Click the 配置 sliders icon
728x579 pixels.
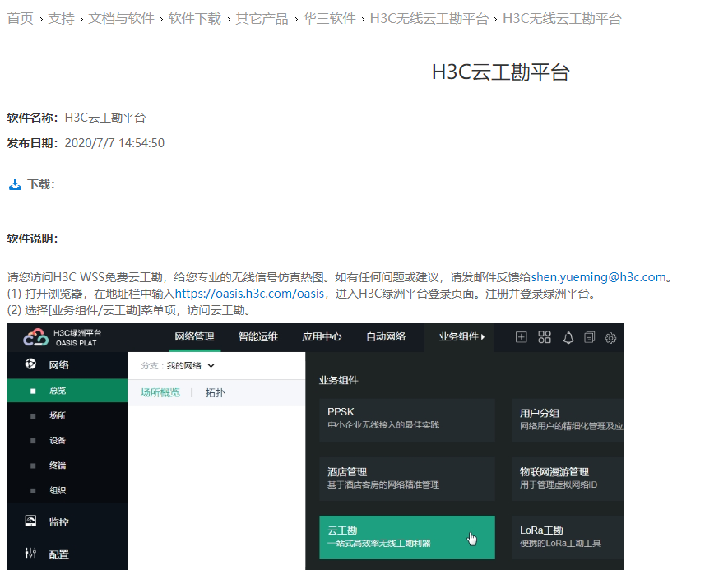(x=30, y=553)
